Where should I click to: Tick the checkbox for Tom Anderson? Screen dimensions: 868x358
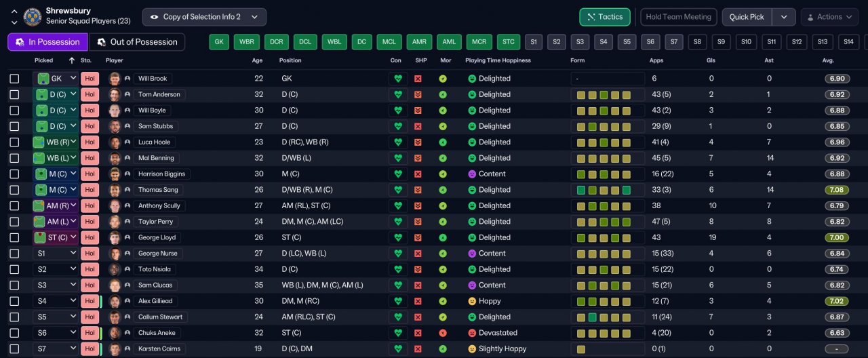[14, 94]
